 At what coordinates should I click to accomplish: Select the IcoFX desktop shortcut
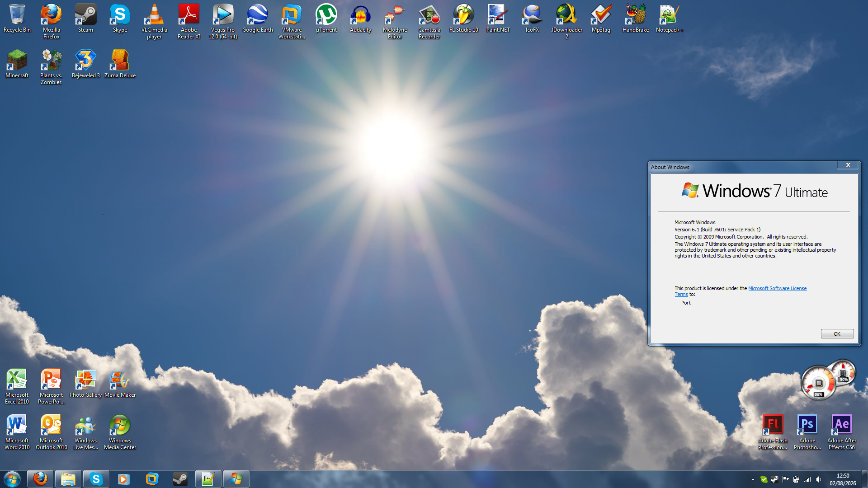coord(532,19)
